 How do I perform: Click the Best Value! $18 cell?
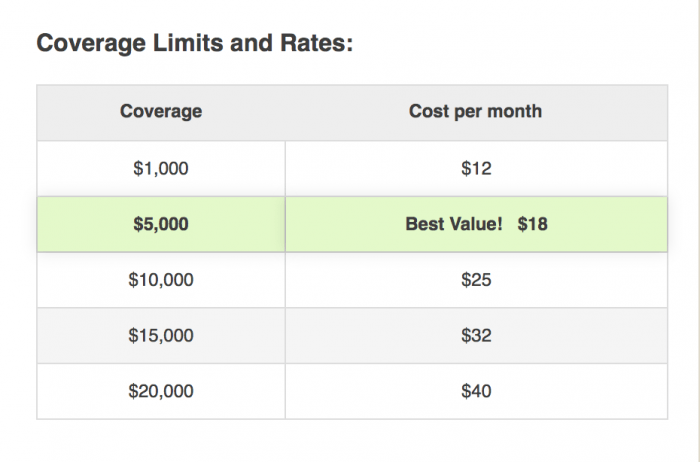click(476, 224)
